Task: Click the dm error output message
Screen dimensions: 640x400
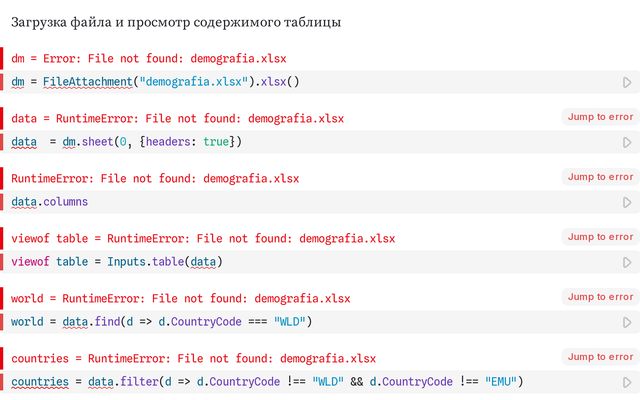Action: click(x=149, y=59)
